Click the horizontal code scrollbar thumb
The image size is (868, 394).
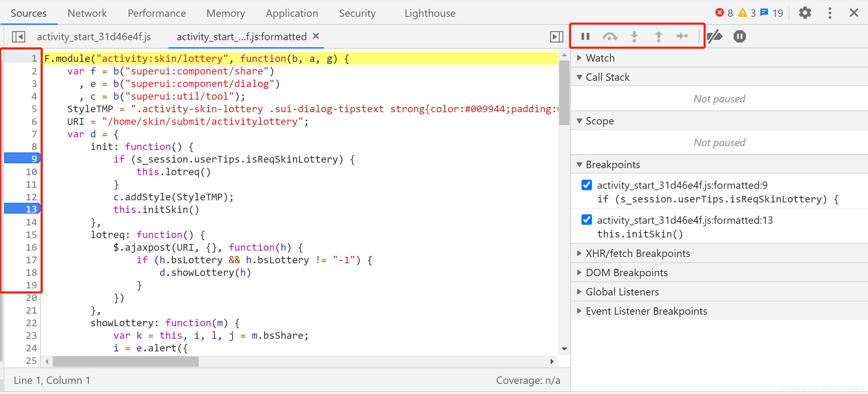coord(126,361)
